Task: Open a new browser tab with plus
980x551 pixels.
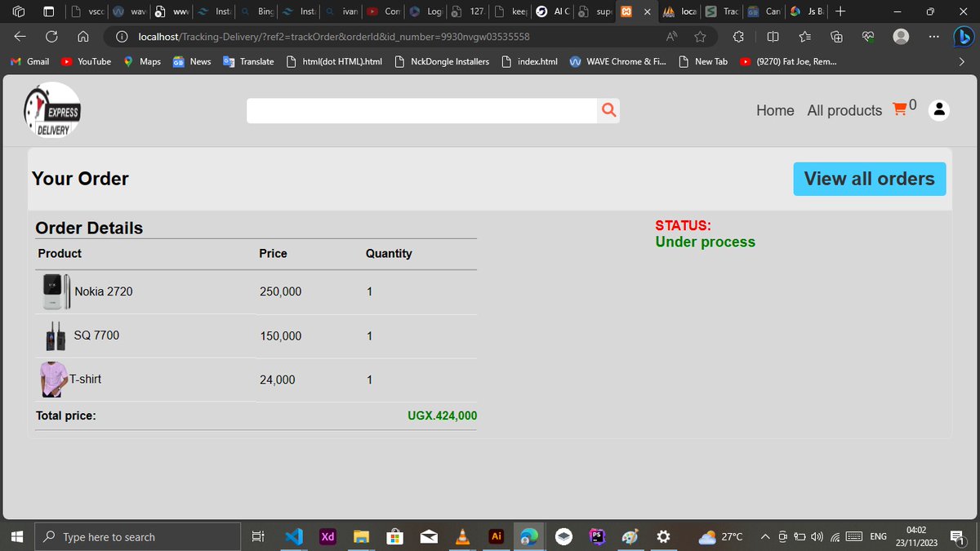Action: [x=840, y=11]
